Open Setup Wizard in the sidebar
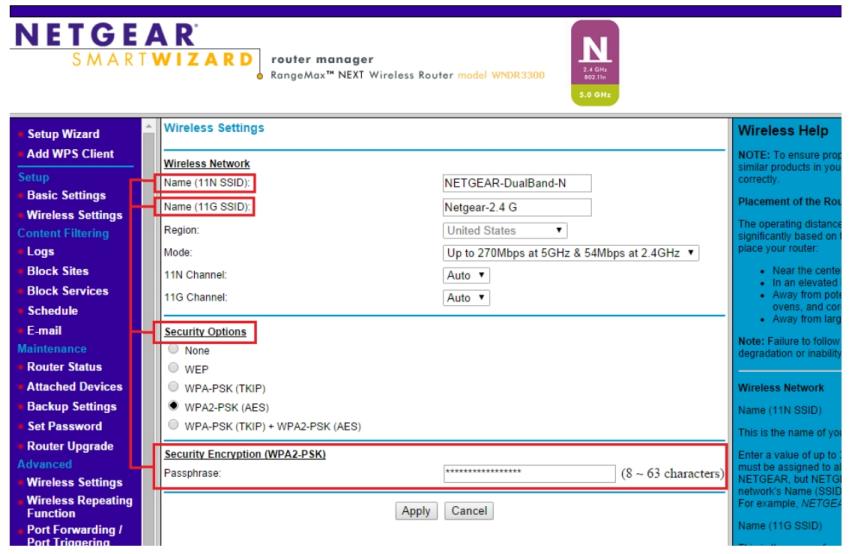 click(x=63, y=134)
